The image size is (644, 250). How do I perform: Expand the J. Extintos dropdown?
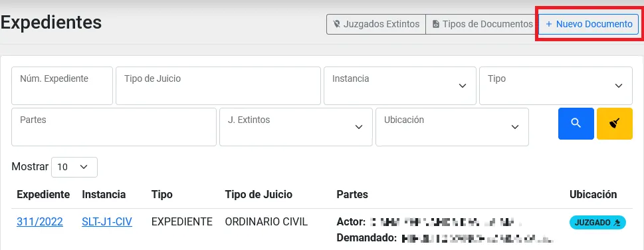pos(296,127)
